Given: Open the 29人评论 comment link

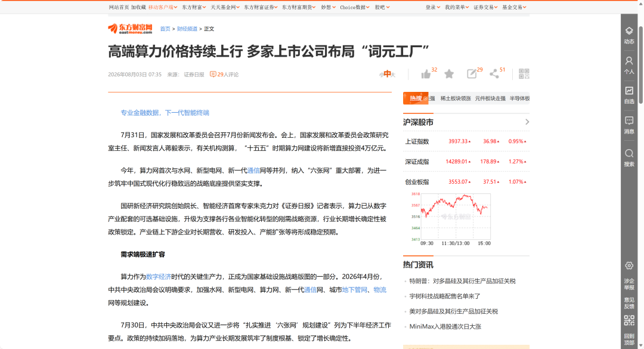Looking at the screenshot, I should pyautogui.click(x=224, y=75).
